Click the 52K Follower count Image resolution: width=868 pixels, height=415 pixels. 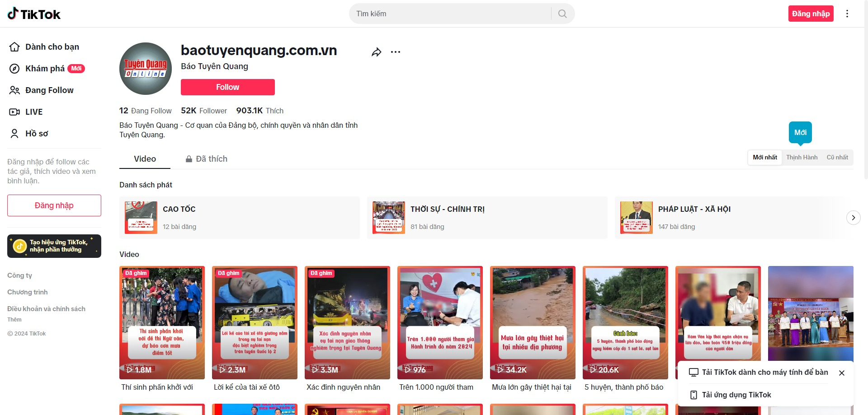point(204,111)
